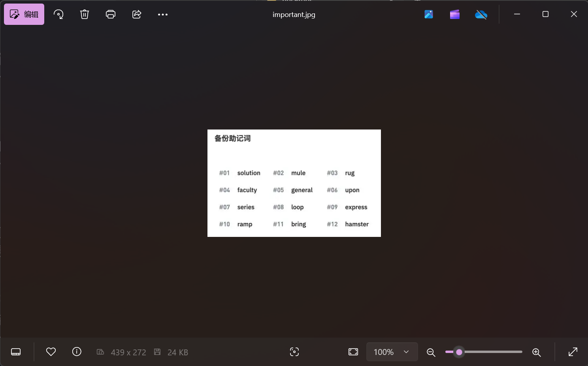Delete the photo with the trash icon
Viewport: 588px width, 366px height.
pyautogui.click(x=85, y=15)
